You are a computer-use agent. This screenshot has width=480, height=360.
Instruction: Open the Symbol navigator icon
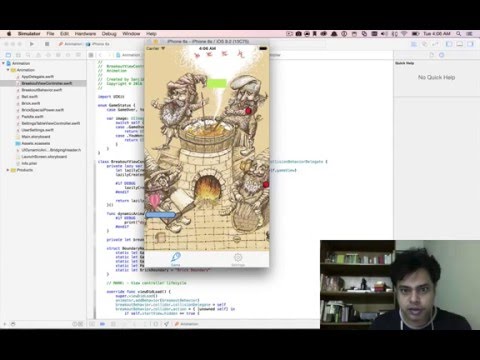[x=18, y=55]
